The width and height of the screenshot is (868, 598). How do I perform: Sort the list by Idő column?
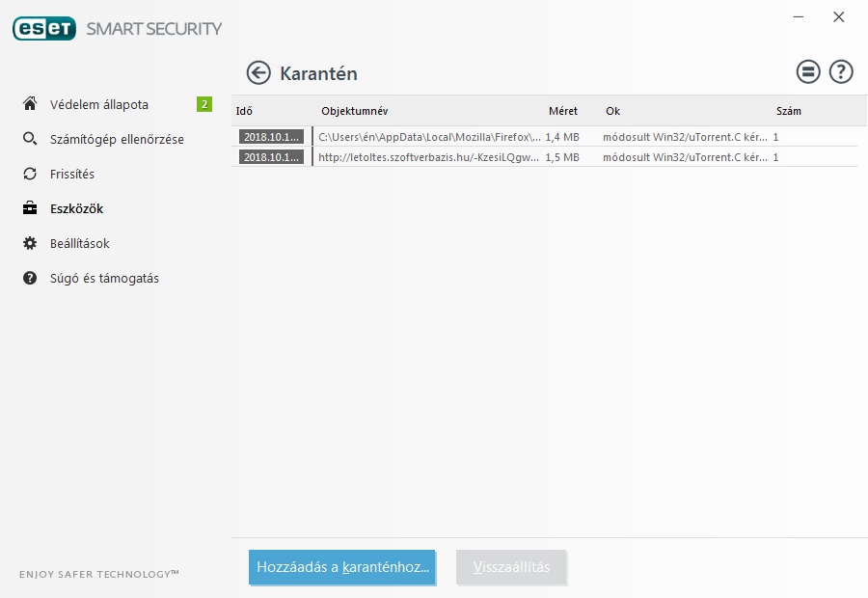click(244, 111)
